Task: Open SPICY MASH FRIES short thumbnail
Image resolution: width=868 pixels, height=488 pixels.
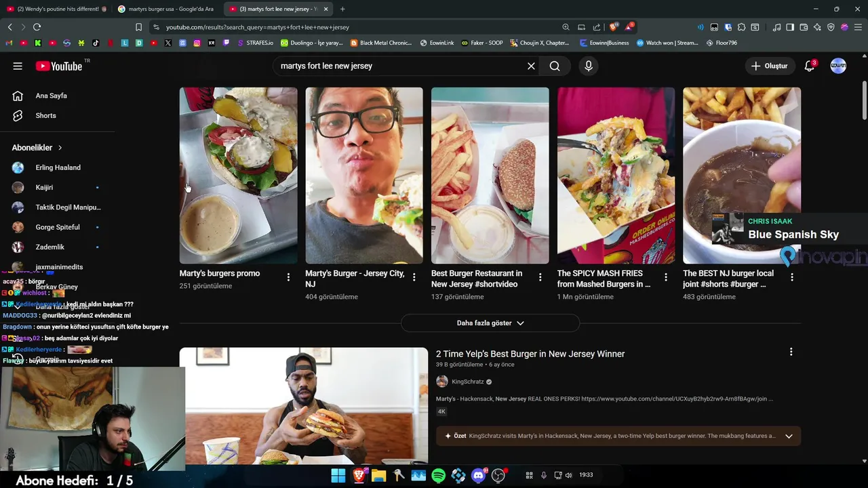Action: click(616, 176)
